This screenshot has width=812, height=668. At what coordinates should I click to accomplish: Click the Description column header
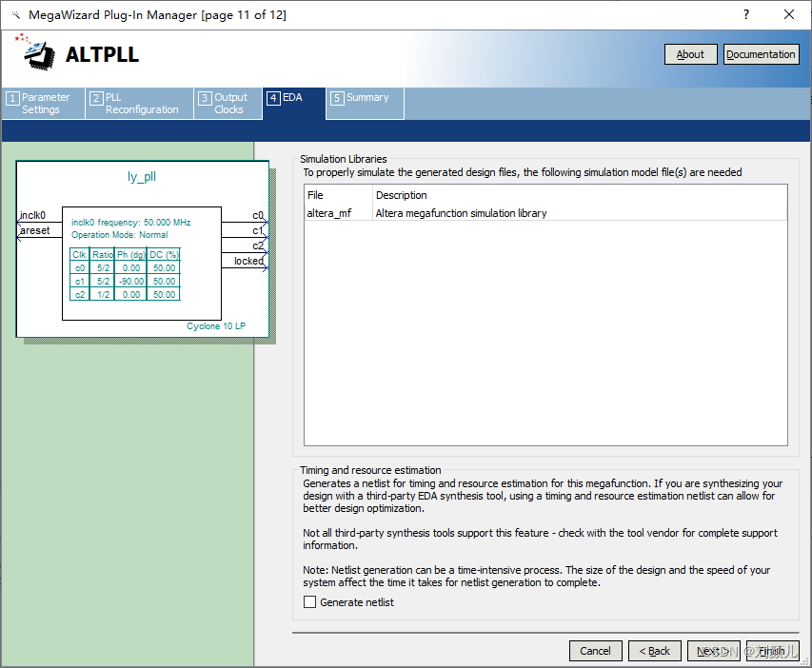point(580,195)
